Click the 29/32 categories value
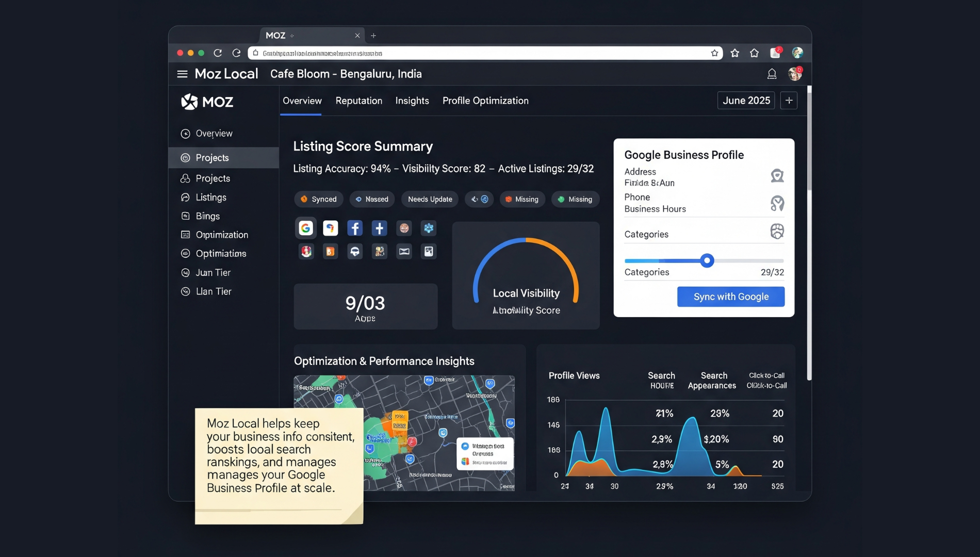 pos(772,272)
